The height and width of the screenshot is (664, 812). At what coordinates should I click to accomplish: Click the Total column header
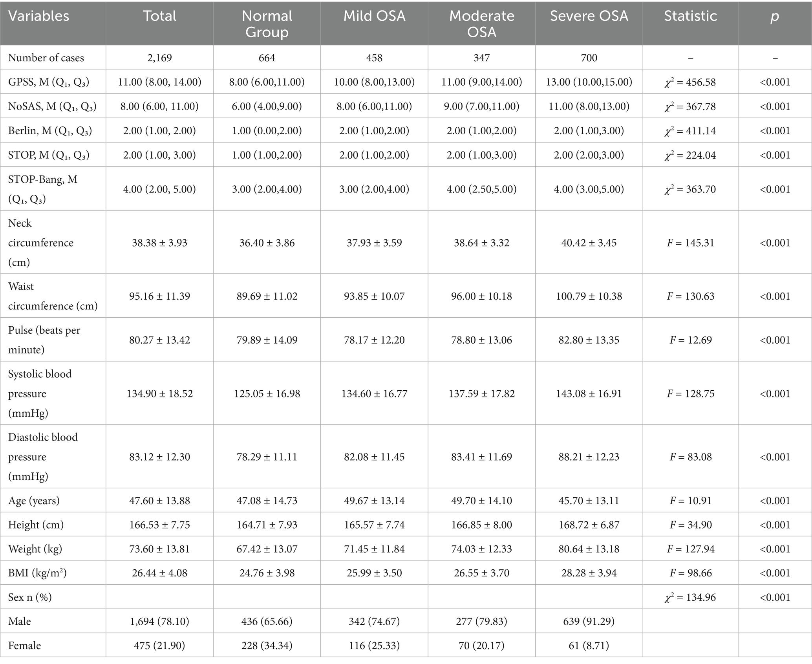pyautogui.click(x=159, y=16)
